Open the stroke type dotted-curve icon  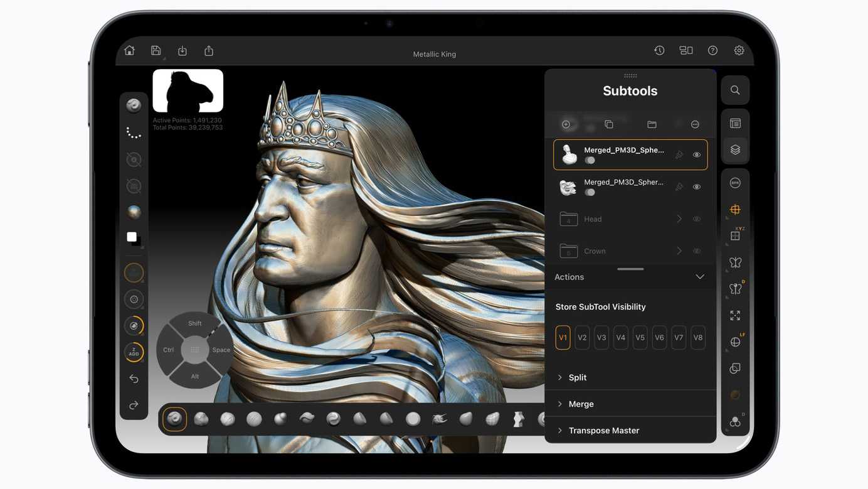[134, 132]
